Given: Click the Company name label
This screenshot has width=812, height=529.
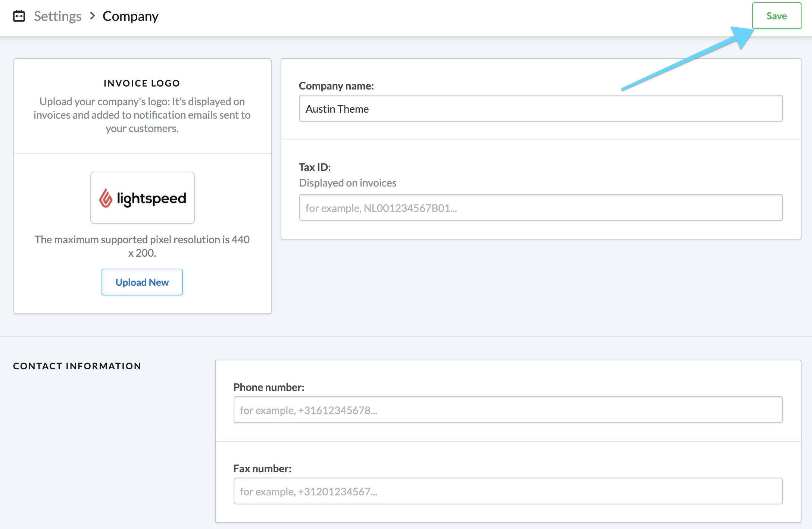Looking at the screenshot, I should pyautogui.click(x=336, y=86).
